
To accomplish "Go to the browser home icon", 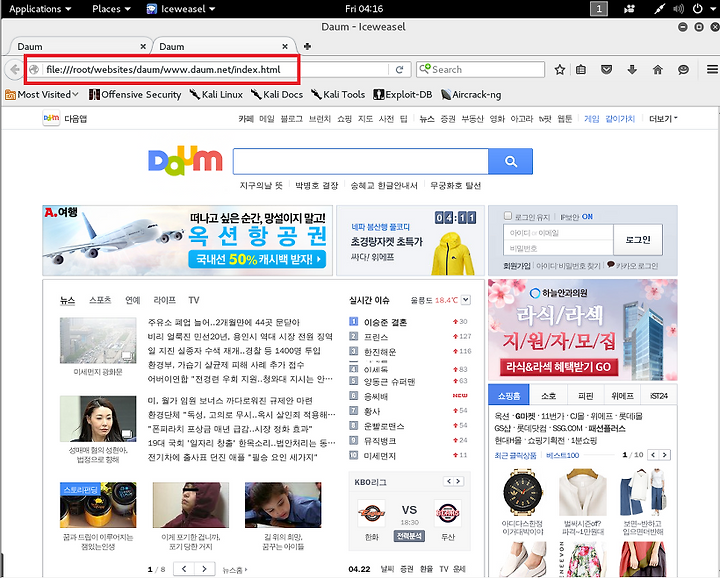I will [x=658, y=69].
